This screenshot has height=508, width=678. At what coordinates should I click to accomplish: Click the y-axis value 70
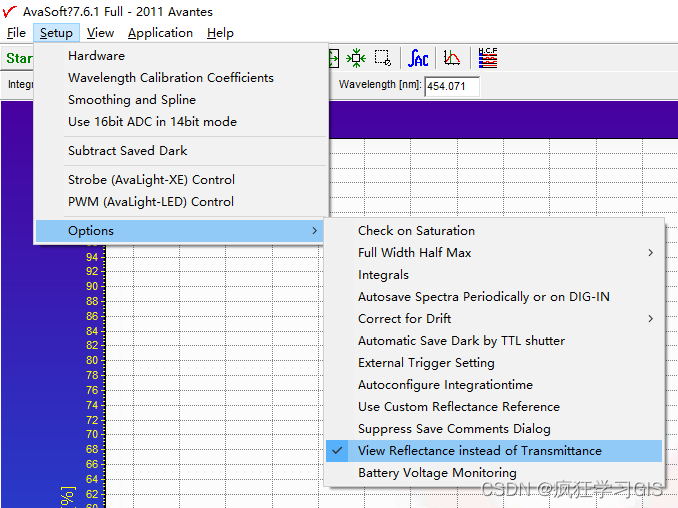click(x=92, y=434)
